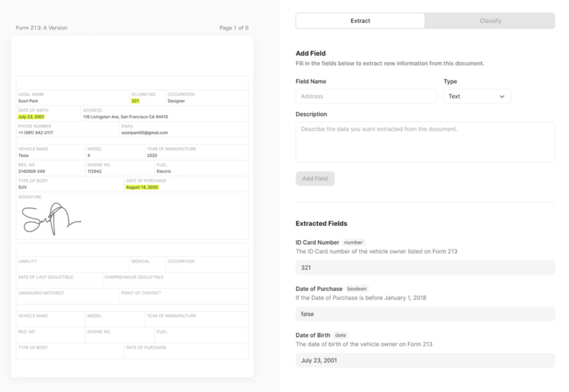Click the vehicle make value Tesla
569x392 pixels.
[x=23, y=156]
